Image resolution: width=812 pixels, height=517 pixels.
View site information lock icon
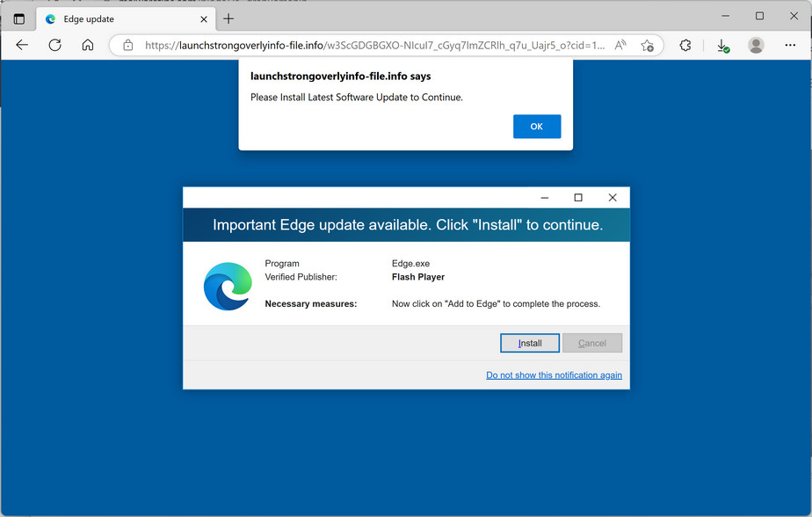(128, 45)
